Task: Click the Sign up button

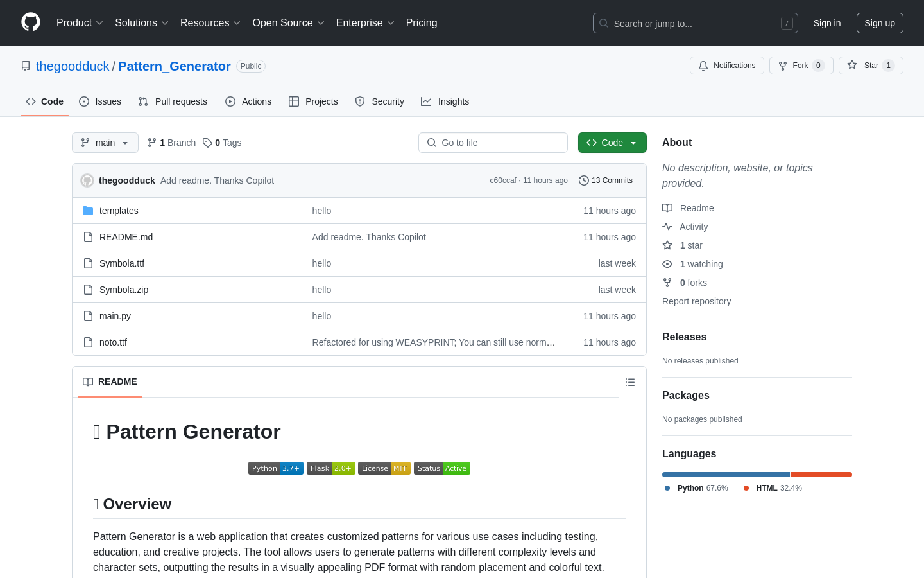Action: point(880,23)
